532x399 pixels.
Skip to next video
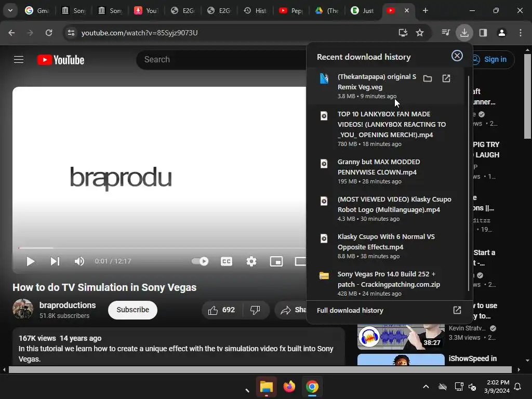point(55,261)
